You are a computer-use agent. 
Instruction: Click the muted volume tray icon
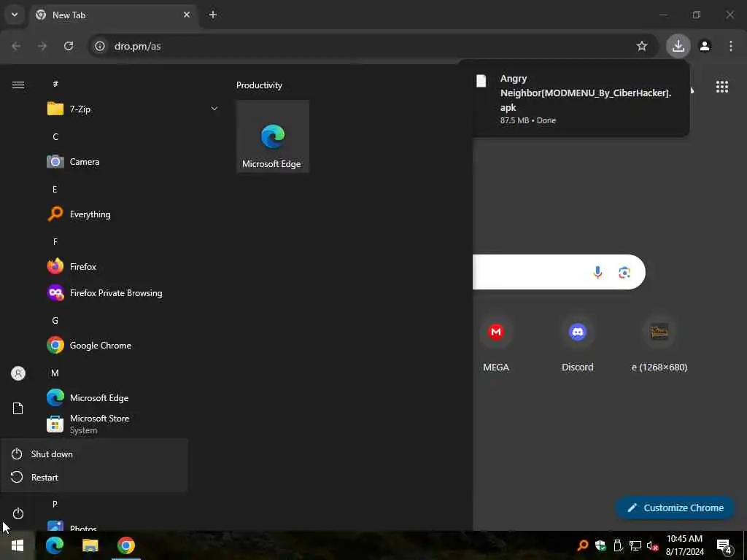[652, 545]
